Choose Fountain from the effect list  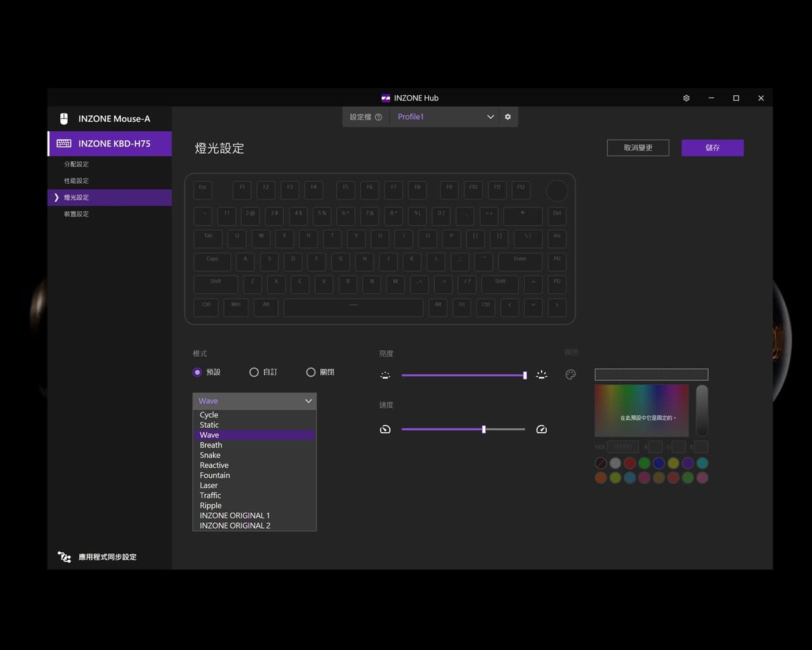[x=254, y=475]
